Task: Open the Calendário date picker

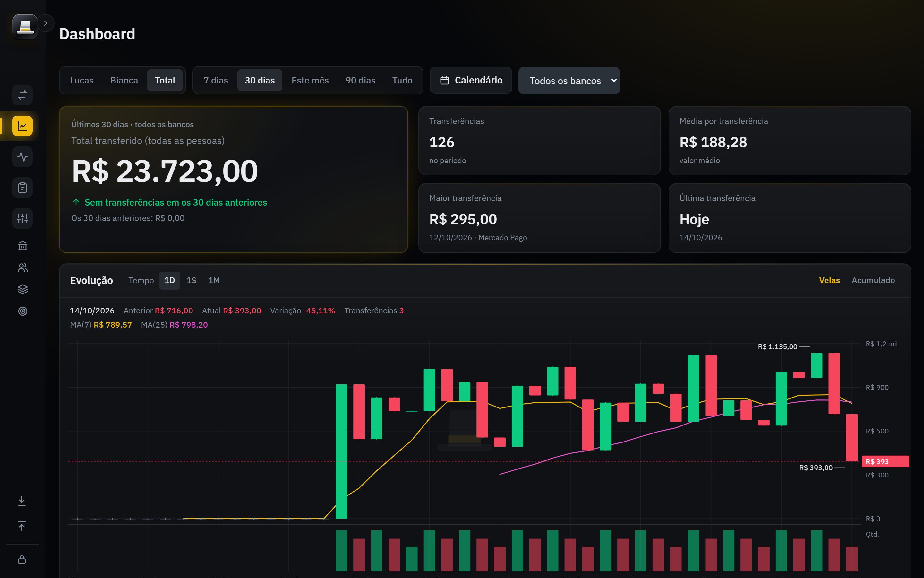Action: pos(471,80)
